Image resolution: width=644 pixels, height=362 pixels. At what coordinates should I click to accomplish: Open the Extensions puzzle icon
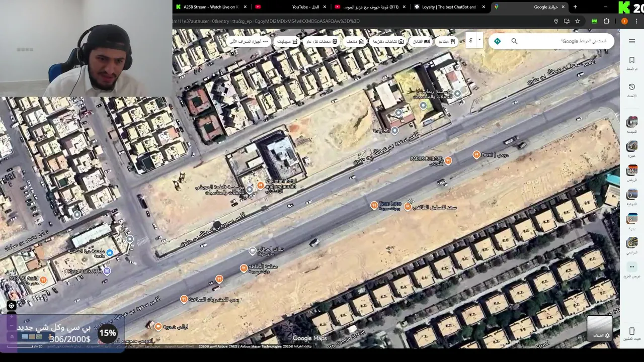(606, 21)
